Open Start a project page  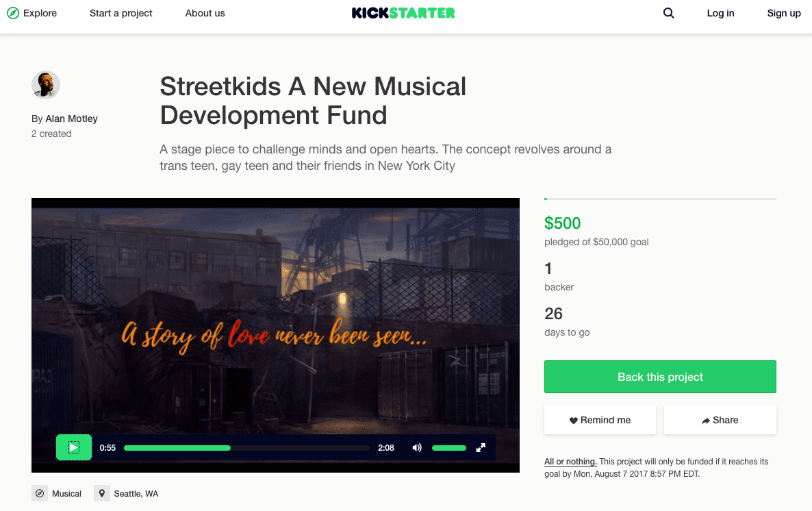click(x=121, y=13)
